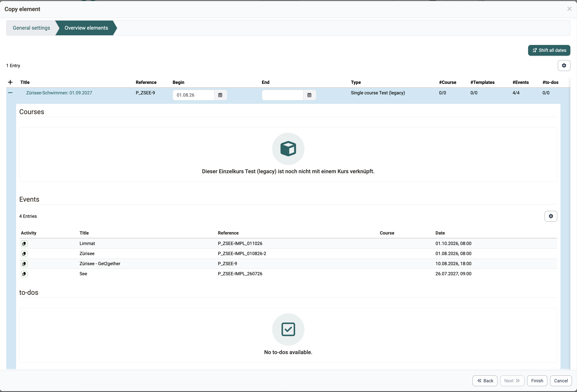
Task: Click the Type column header
Action: click(x=356, y=82)
